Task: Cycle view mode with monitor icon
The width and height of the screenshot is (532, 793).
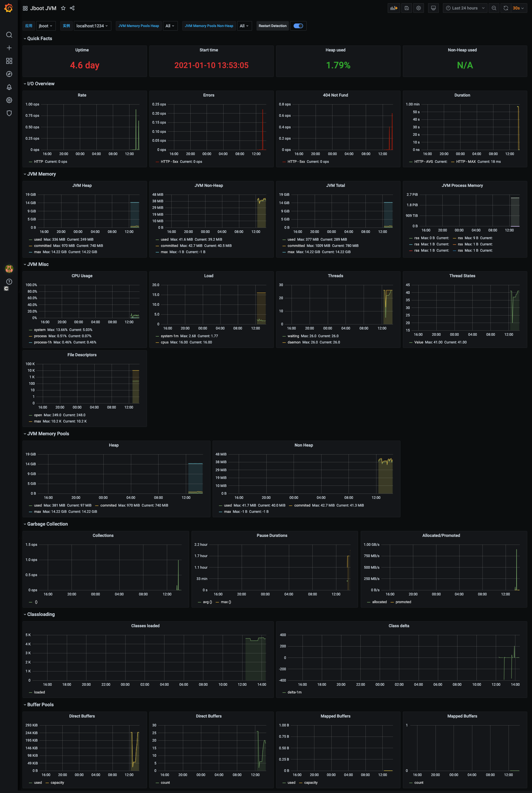Action: [x=433, y=8]
